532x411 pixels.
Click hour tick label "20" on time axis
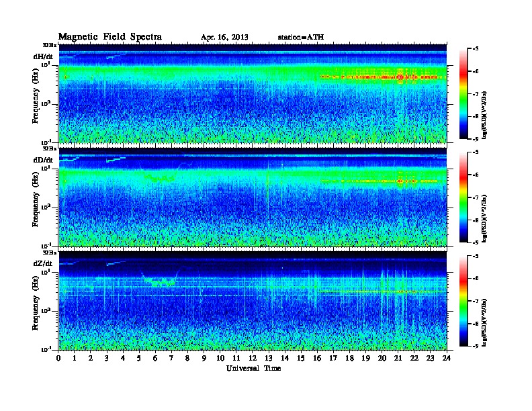click(x=382, y=358)
